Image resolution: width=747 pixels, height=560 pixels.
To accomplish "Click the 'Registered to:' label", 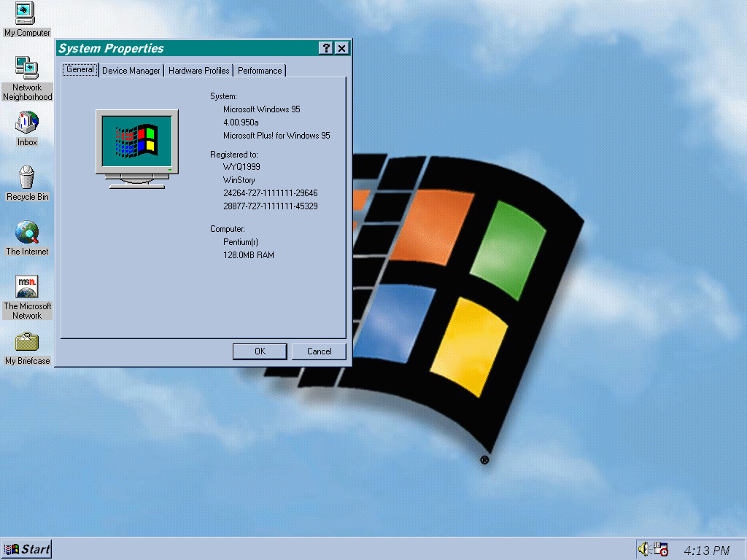I will 233,155.
